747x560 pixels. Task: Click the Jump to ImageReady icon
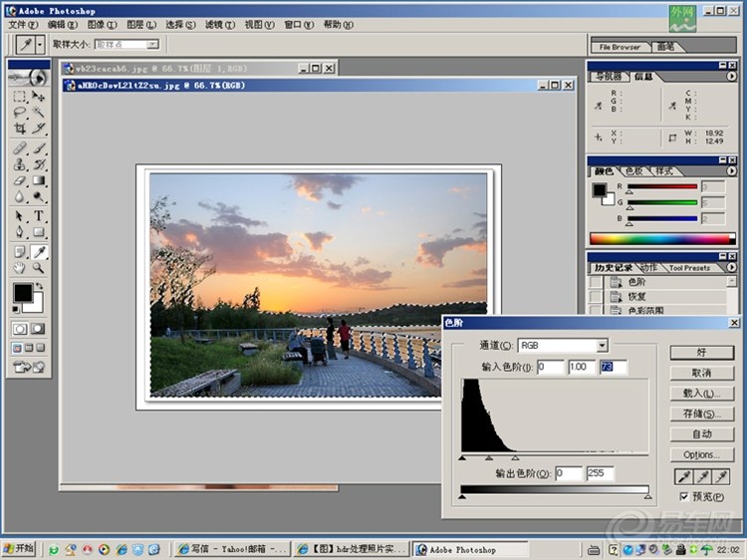coord(29,367)
